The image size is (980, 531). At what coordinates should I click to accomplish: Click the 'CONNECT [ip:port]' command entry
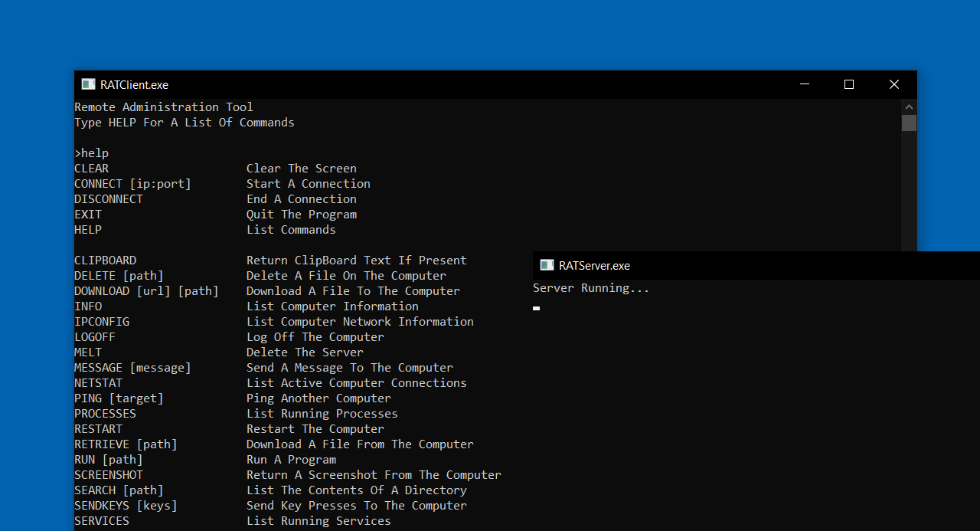pyautogui.click(x=132, y=184)
